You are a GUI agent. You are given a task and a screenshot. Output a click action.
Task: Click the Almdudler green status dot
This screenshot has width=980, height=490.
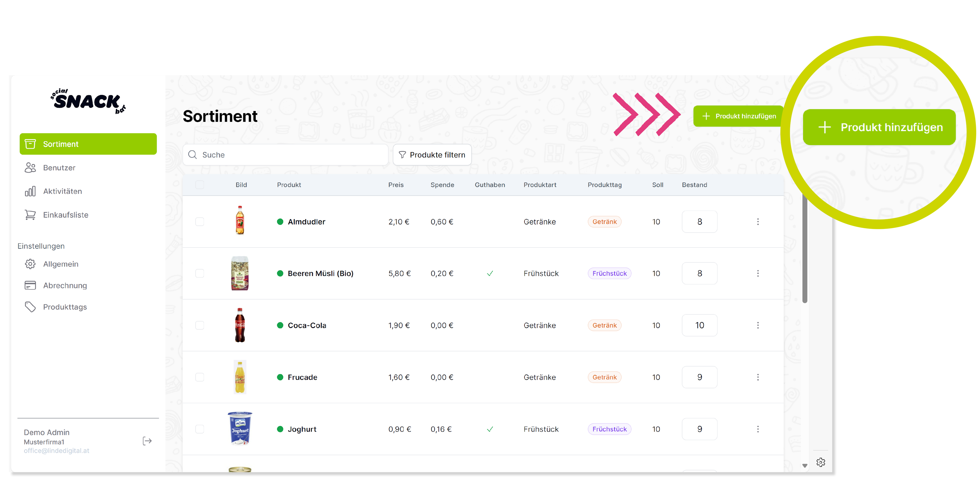280,222
